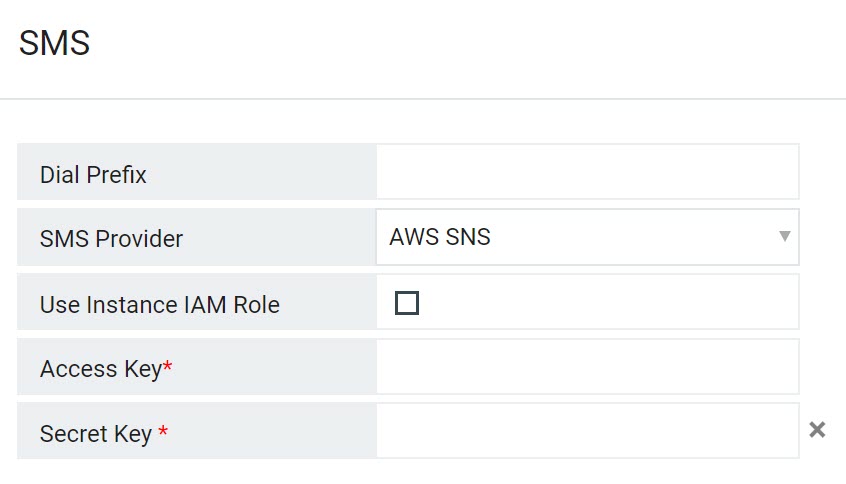Image resolution: width=846 pixels, height=484 pixels.
Task: Click the Access Key label
Action: [100, 369]
